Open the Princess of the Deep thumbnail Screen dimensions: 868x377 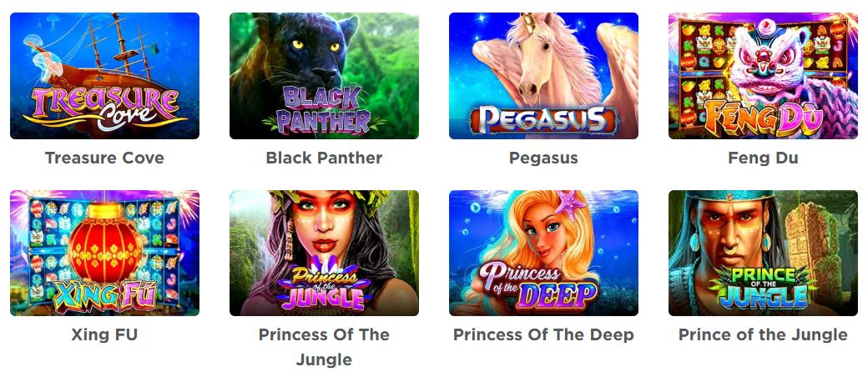543,253
